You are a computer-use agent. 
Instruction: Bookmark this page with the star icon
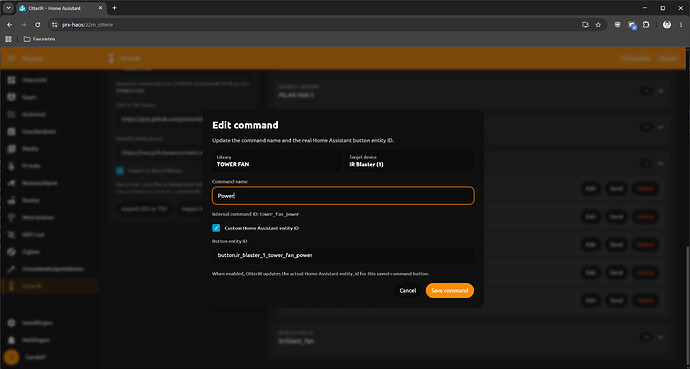(x=598, y=25)
